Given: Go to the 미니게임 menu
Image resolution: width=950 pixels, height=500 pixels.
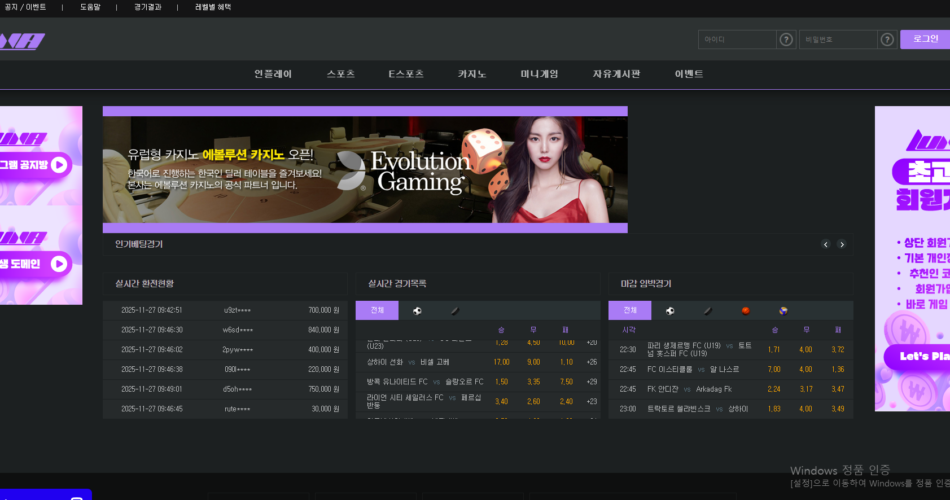Looking at the screenshot, I should tap(539, 74).
